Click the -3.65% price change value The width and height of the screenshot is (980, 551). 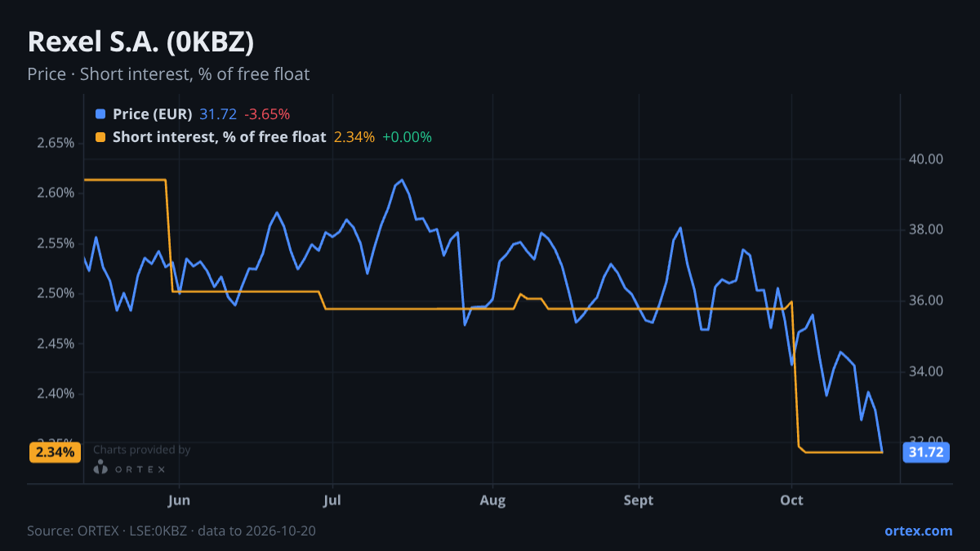(267, 114)
